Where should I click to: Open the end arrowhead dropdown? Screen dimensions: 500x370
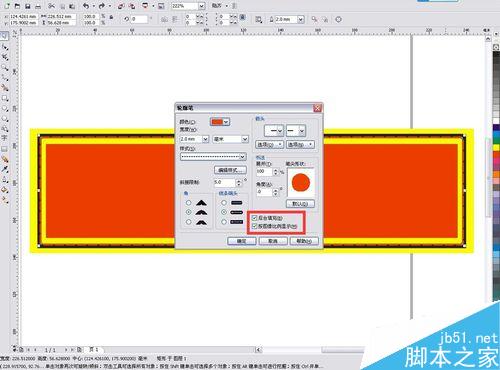302,131
